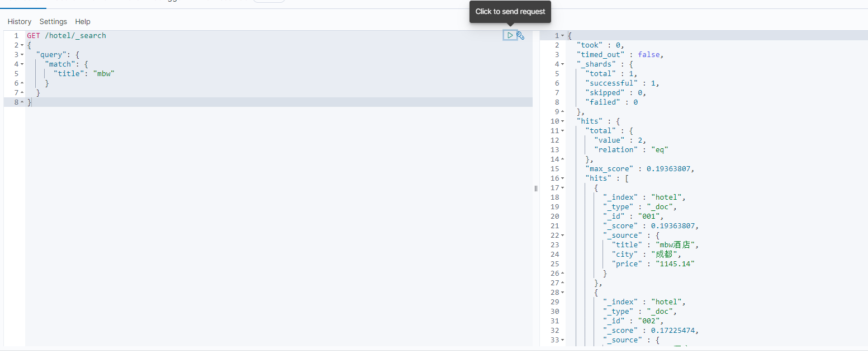
Task: Fold the second hit object at line 28
Action: [563, 293]
